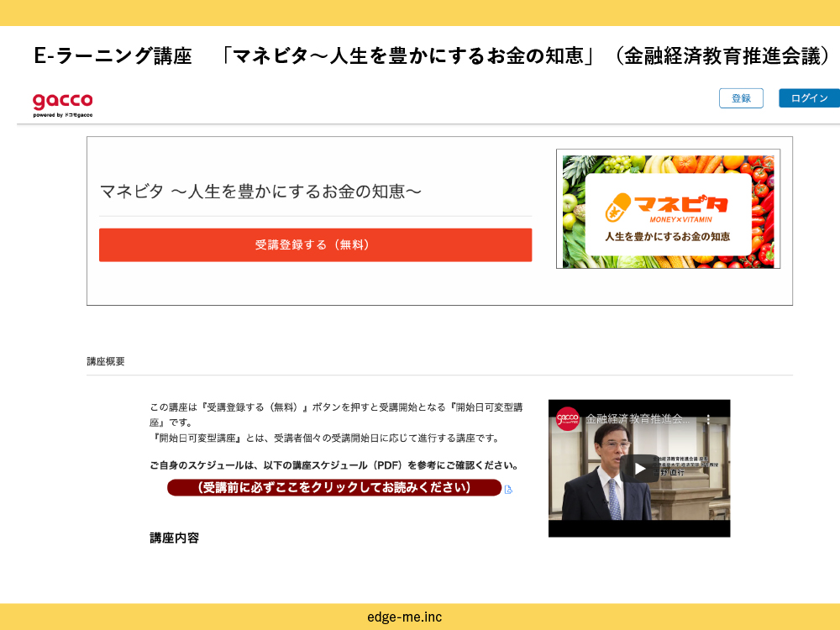Click the この講座は description paragraph
Screen dimensions: 840x630
pos(336,423)
